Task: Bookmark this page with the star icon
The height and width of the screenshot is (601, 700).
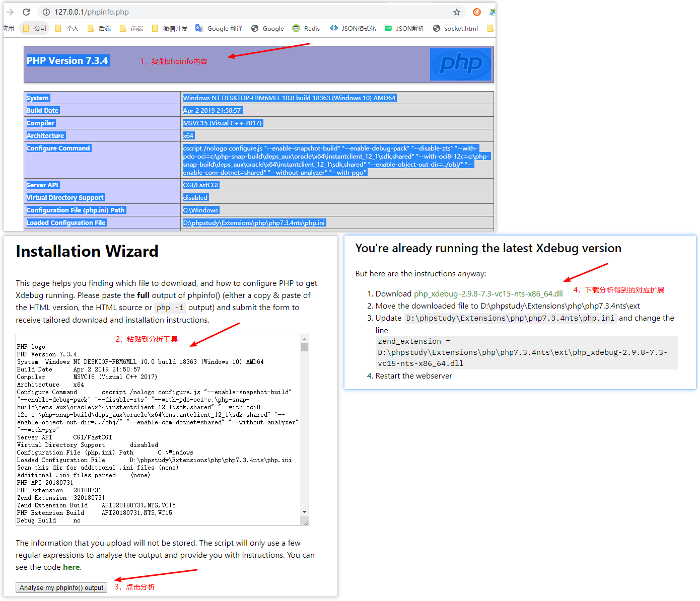Action: click(456, 12)
